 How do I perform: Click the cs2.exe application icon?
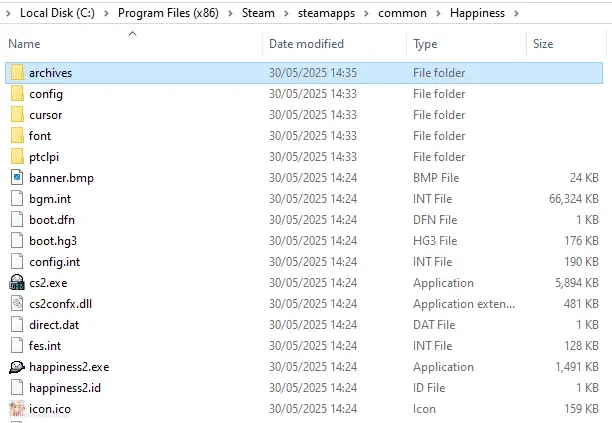coord(17,283)
